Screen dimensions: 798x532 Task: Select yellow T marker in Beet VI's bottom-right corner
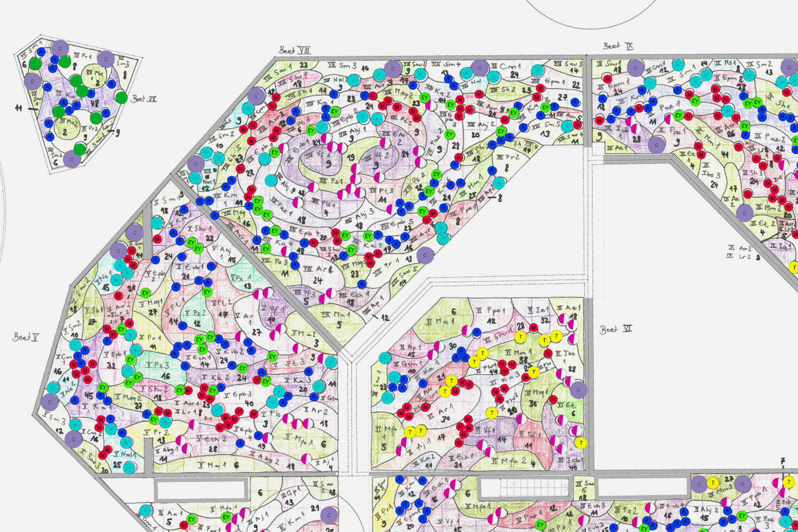pyautogui.click(x=580, y=442)
